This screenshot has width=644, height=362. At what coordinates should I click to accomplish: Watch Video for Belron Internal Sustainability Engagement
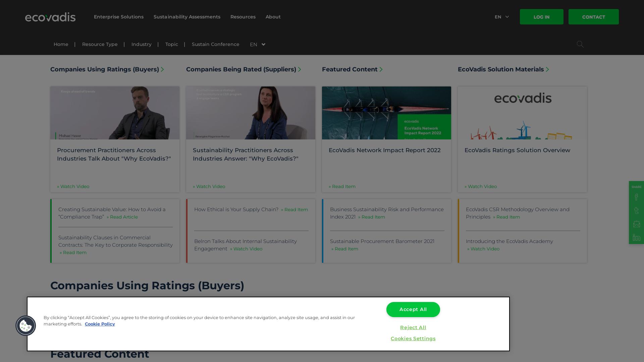(246, 249)
